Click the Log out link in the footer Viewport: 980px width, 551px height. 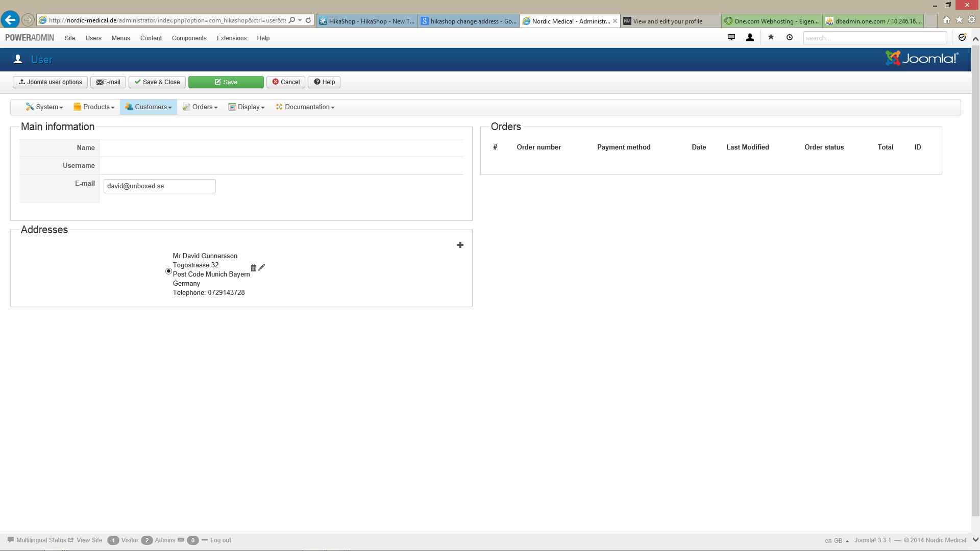pyautogui.click(x=220, y=540)
